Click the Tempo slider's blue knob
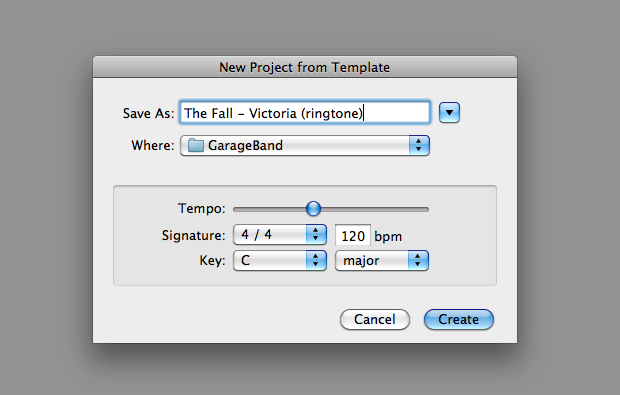 point(313,208)
